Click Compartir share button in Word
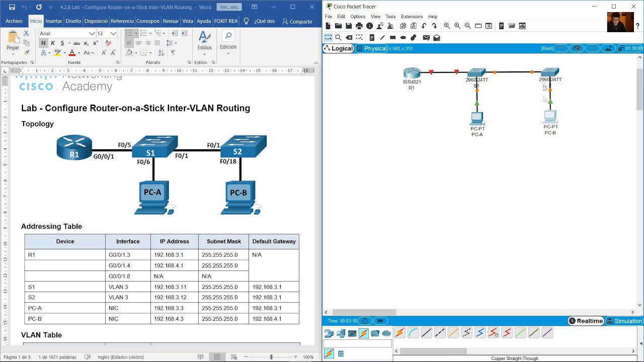The width and height of the screenshot is (644, 362). tap(297, 21)
